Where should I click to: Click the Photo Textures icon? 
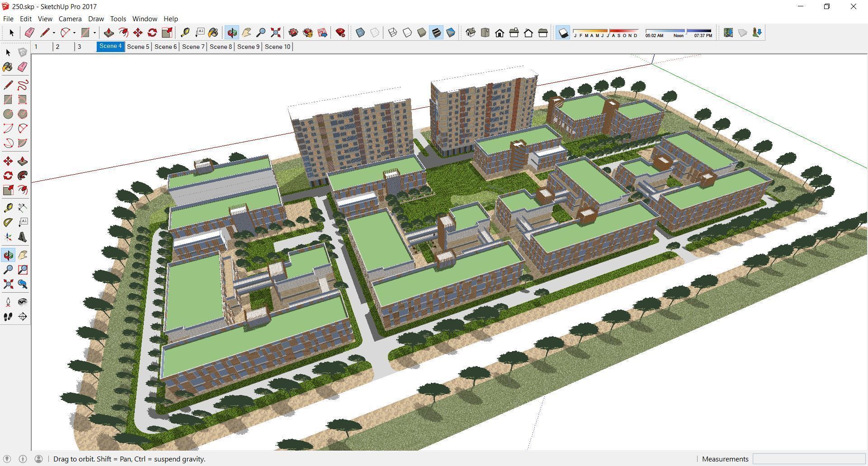757,33
